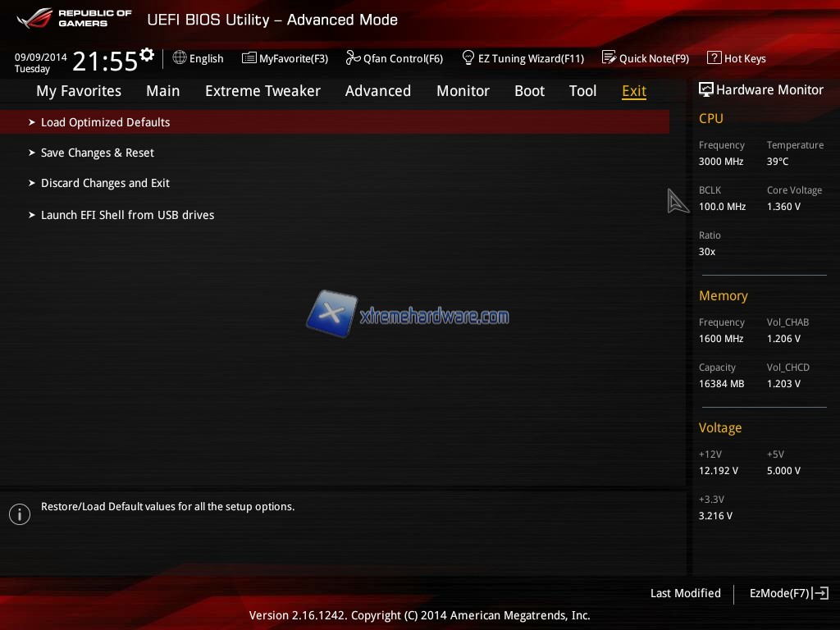The width and height of the screenshot is (840, 630).
Task: Go to the Boot tab
Action: pyautogui.click(x=529, y=91)
